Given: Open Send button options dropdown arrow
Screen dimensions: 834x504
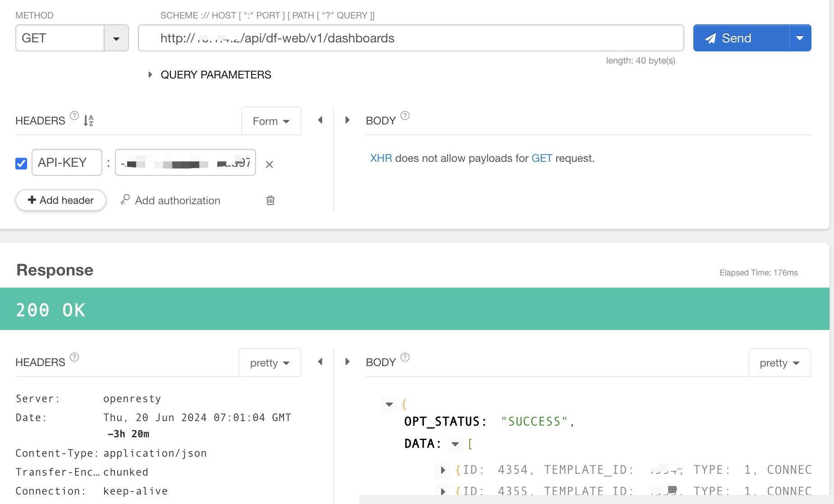Looking at the screenshot, I should click(x=800, y=38).
